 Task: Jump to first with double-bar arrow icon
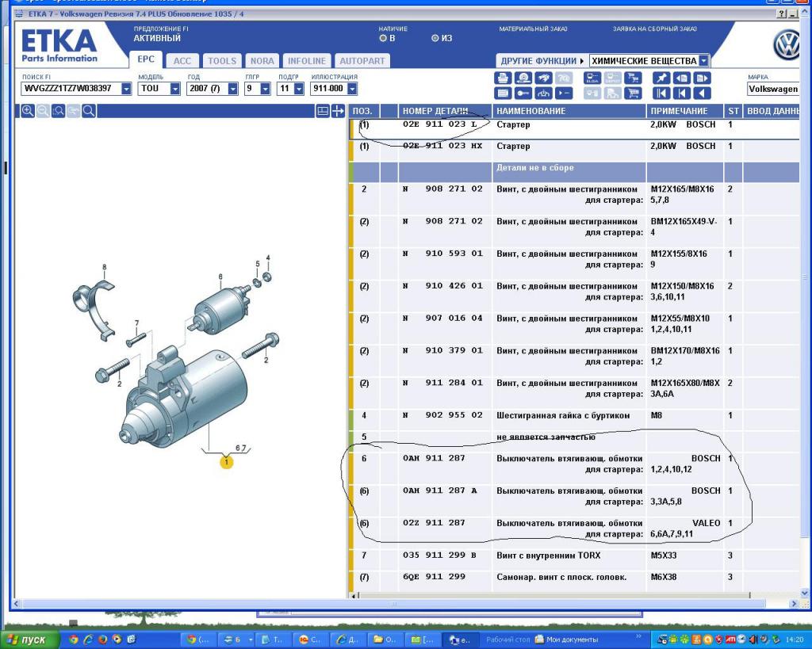point(661,94)
